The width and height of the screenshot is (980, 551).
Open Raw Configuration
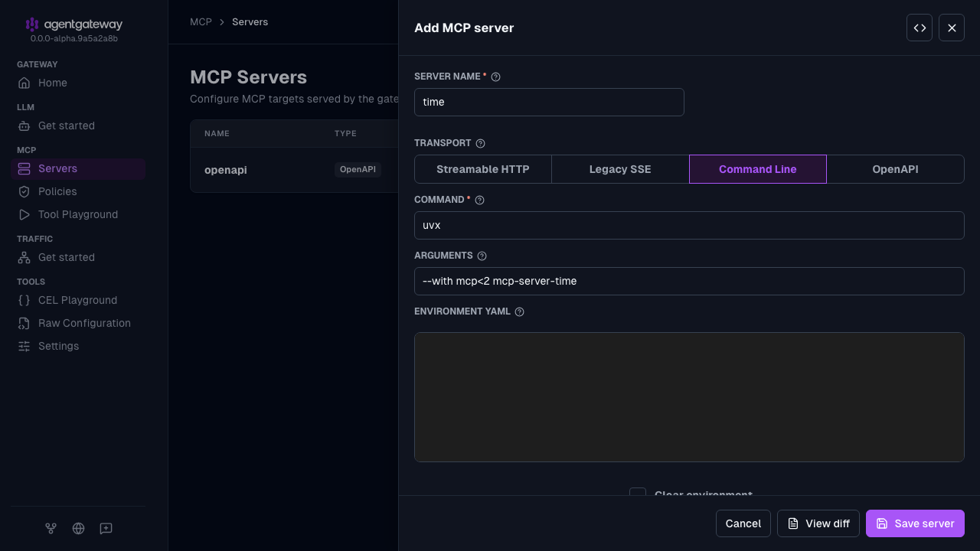[x=78, y=323]
